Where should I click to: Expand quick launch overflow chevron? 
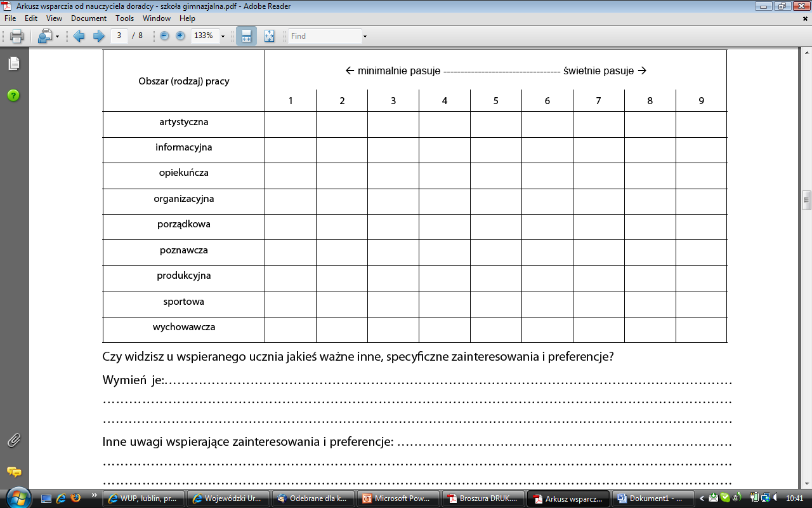pos(95,495)
